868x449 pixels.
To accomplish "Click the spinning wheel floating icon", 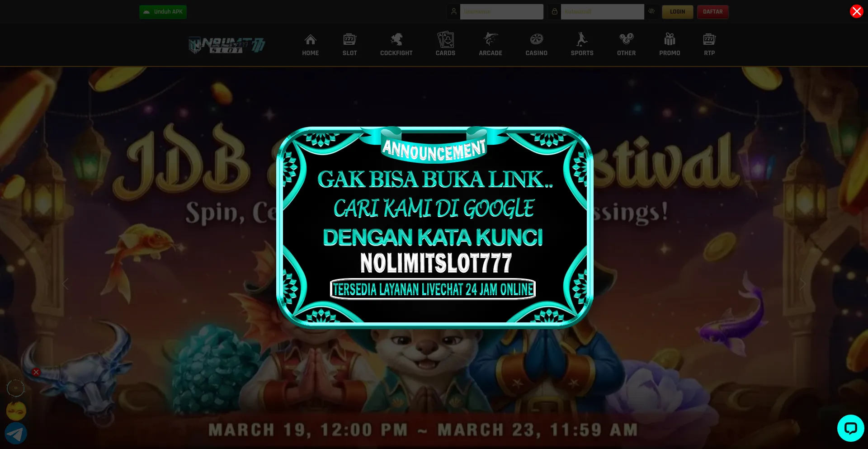I will pyautogui.click(x=15, y=388).
